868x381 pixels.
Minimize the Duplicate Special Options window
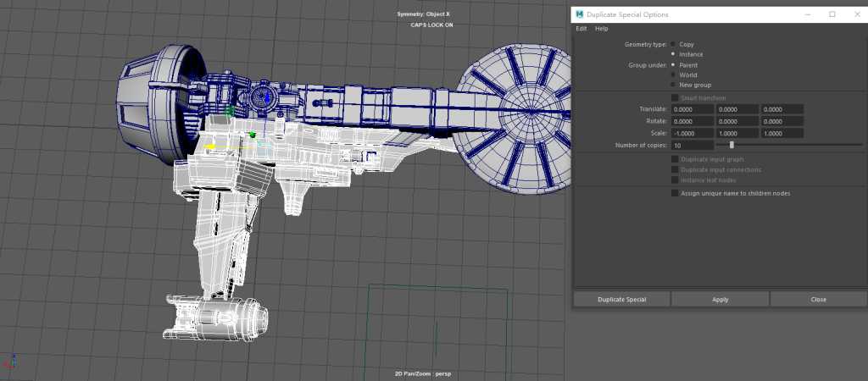coord(807,14)
